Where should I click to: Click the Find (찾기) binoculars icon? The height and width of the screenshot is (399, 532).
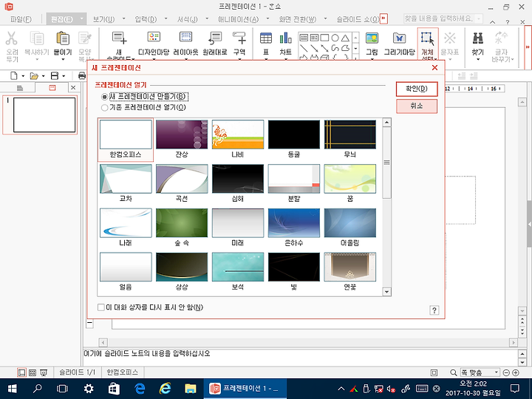click(478, 38)
